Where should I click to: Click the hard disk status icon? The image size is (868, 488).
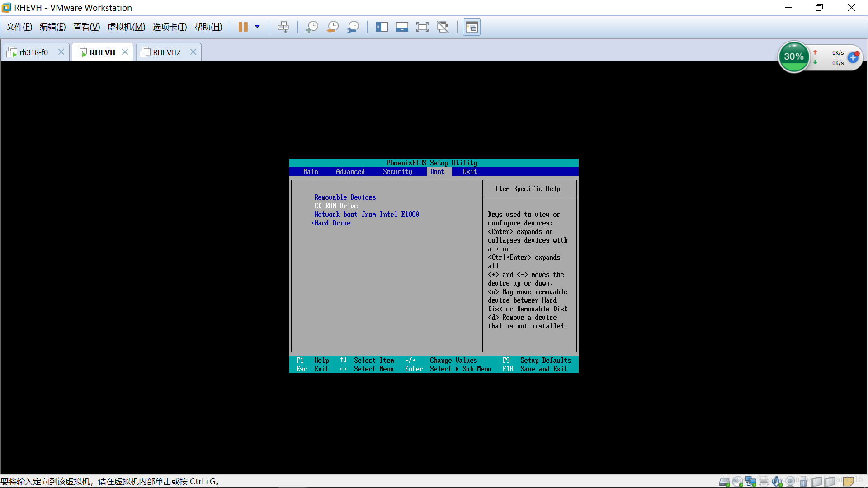[725, 482]
